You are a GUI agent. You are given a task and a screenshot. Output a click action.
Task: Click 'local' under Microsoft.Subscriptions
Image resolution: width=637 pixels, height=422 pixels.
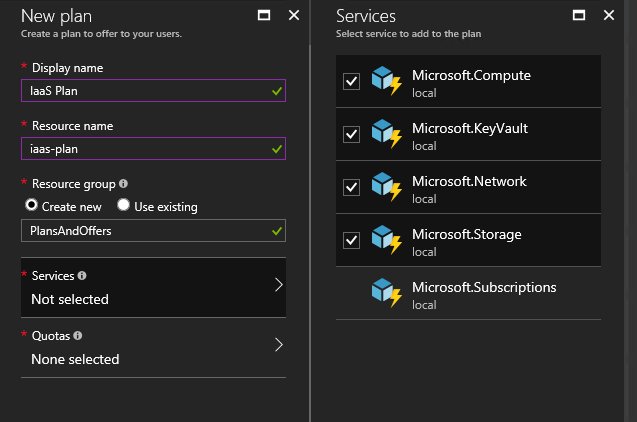[x=424, y=305]
